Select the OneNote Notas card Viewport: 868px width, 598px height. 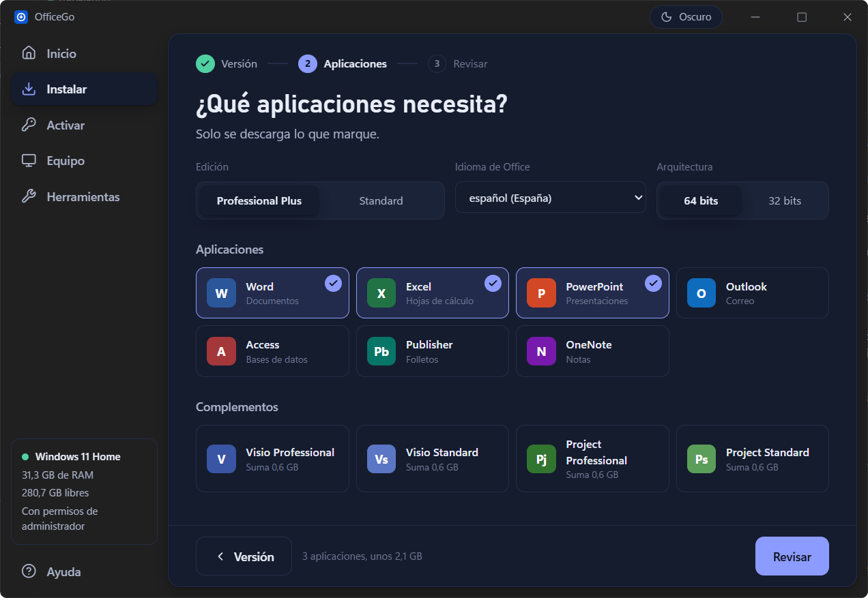coord(592,351)
